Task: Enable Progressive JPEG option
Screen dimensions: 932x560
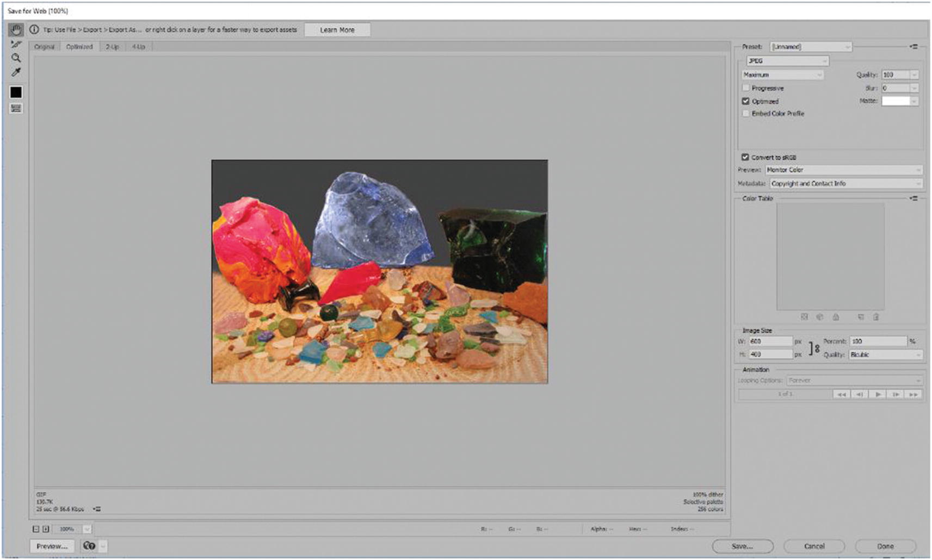Action: [x=746, y=88]
